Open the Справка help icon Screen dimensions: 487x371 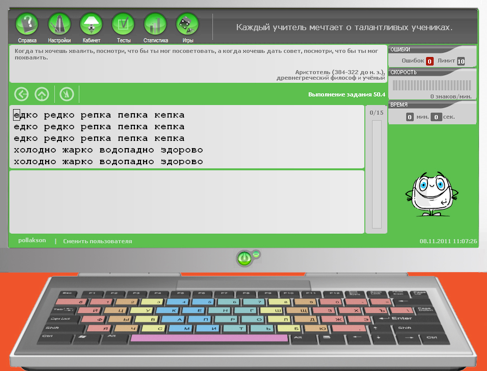(27, 24)
